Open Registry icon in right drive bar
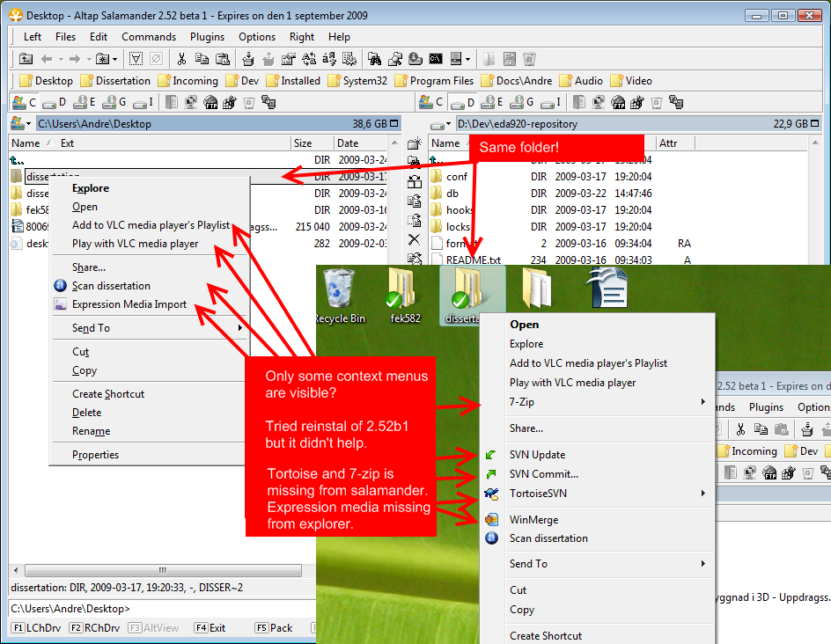 click(x=637, y=102)
